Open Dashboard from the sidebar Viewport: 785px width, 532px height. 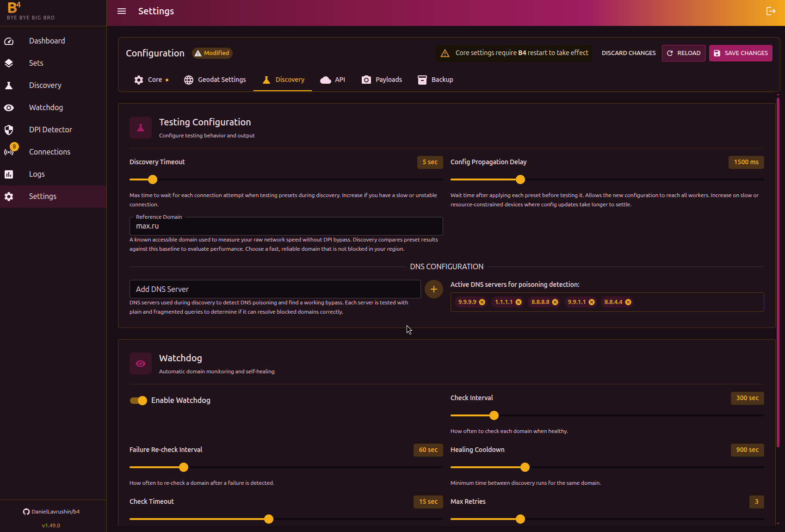pyautogui.click(x=47, y=41)
